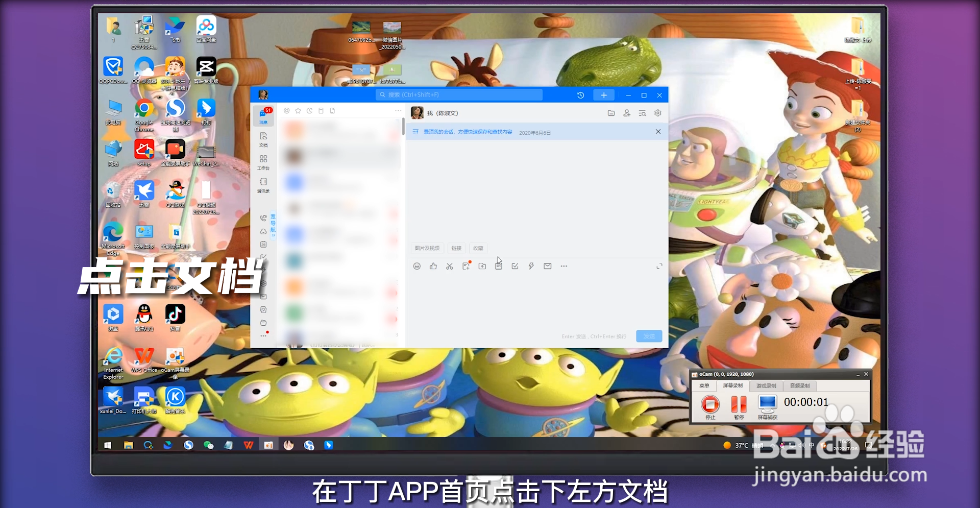Open WeChat from the taskbar
980x508 pixels.
pyautogui.click(x=208, y=445)
